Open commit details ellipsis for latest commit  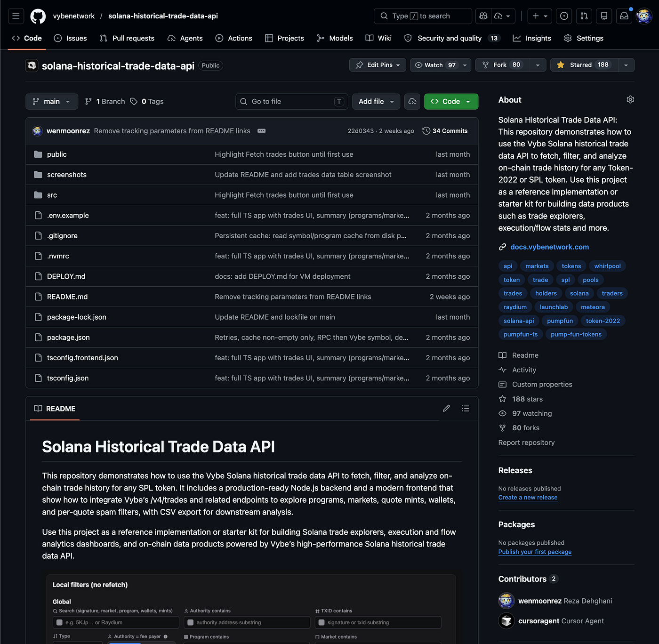pyautogui.click(x=262, y=131)
